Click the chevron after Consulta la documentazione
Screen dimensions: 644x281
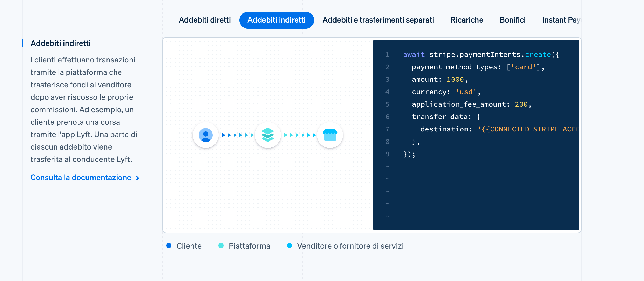pyautogui.click(x=138, y=178)
